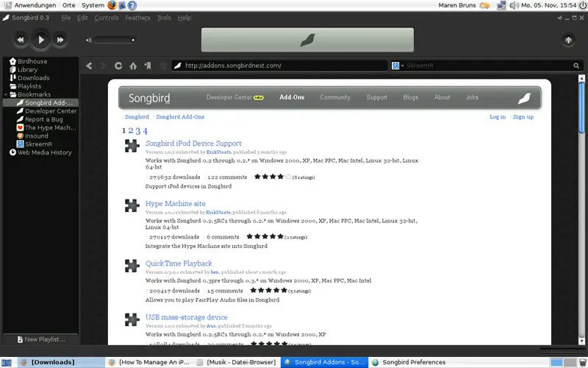Go back in Songbird browser
The width and height of the screenshot is (588, 368).
coord(89,66)
